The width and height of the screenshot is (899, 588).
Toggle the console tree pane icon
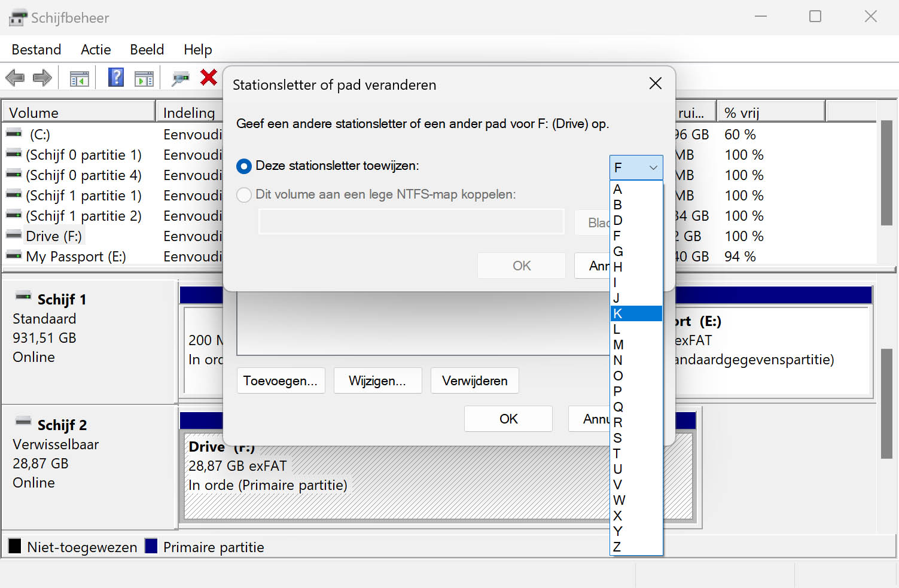pos(79,78)
